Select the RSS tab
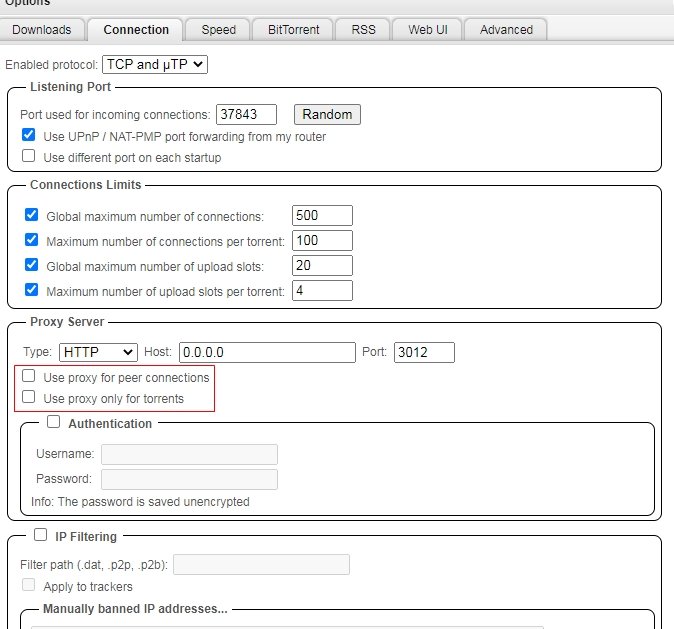Image resolution: width=674 pixels, height=629 pixels. pos(363,30)
